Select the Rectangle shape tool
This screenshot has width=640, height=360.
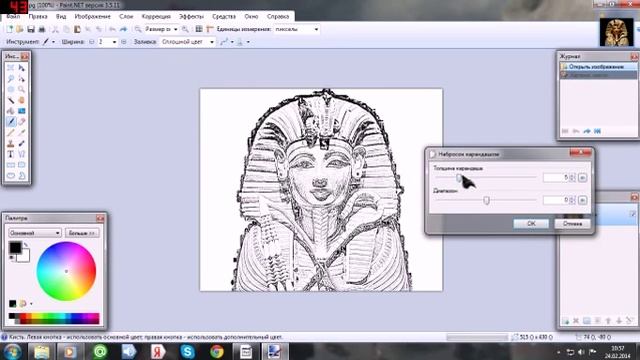click(x=11, y=165)
